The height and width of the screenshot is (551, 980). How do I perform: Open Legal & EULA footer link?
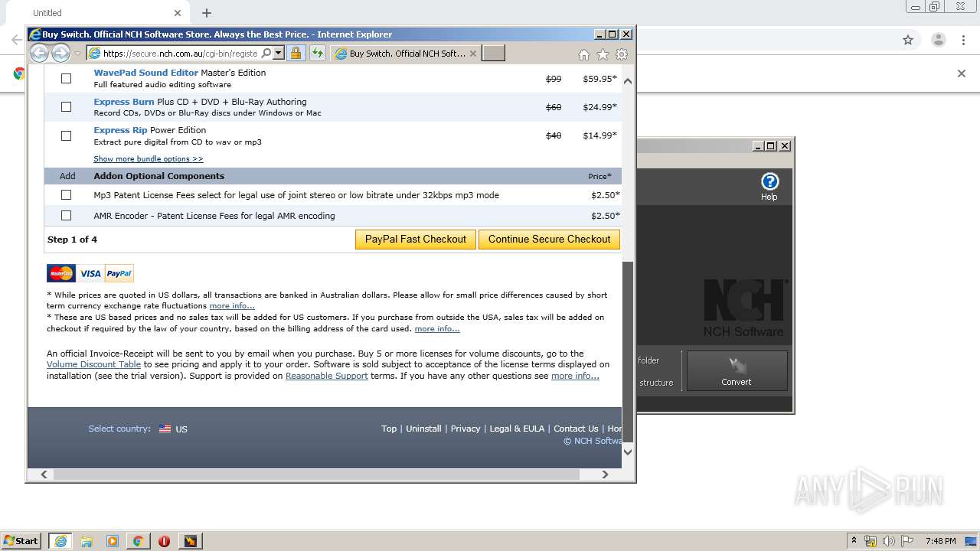coord(517,429)
